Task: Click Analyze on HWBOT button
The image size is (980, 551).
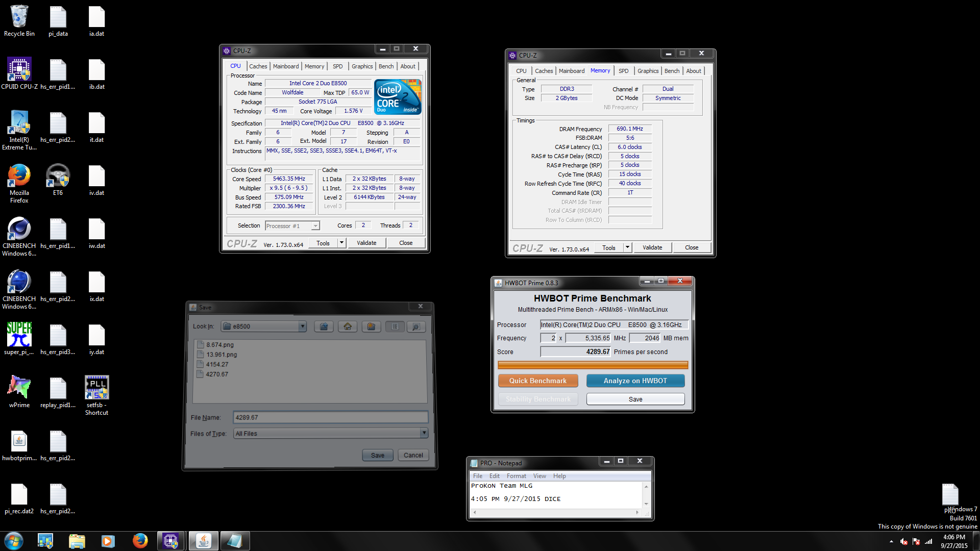Action: click(635, 381)
